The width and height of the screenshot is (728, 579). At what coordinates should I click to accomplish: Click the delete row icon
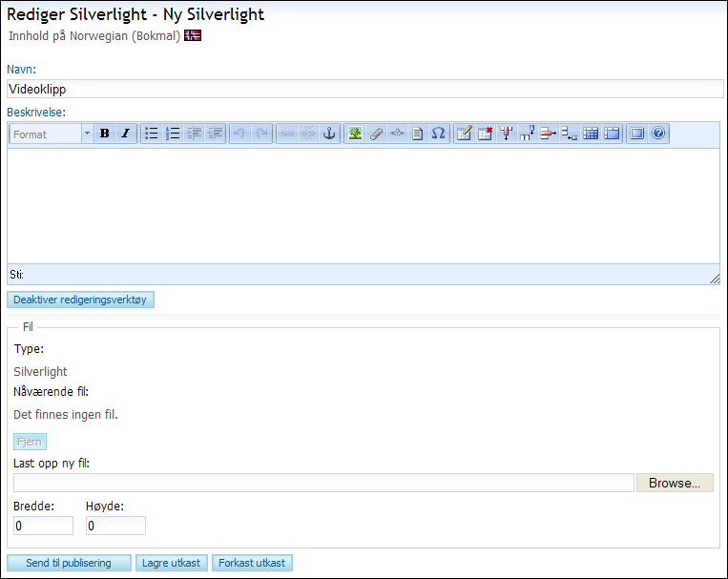pyautogui.click(x=549, y=134)
